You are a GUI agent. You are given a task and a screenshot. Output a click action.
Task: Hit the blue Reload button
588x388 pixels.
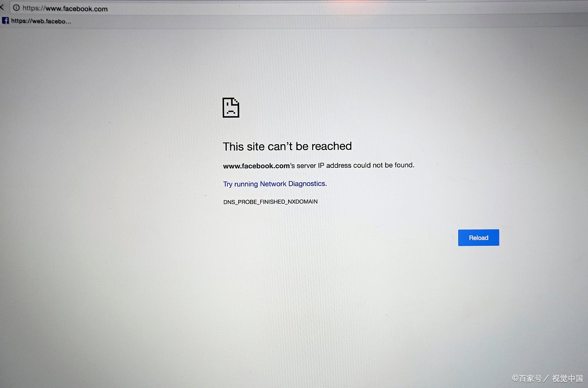pos(479,237)
